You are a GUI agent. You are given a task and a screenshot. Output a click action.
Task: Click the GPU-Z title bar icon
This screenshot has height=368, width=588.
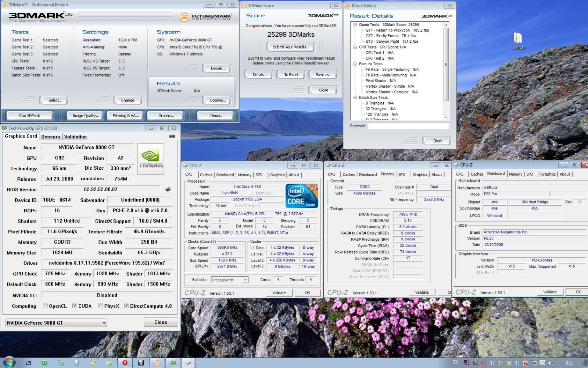(5, 128)
